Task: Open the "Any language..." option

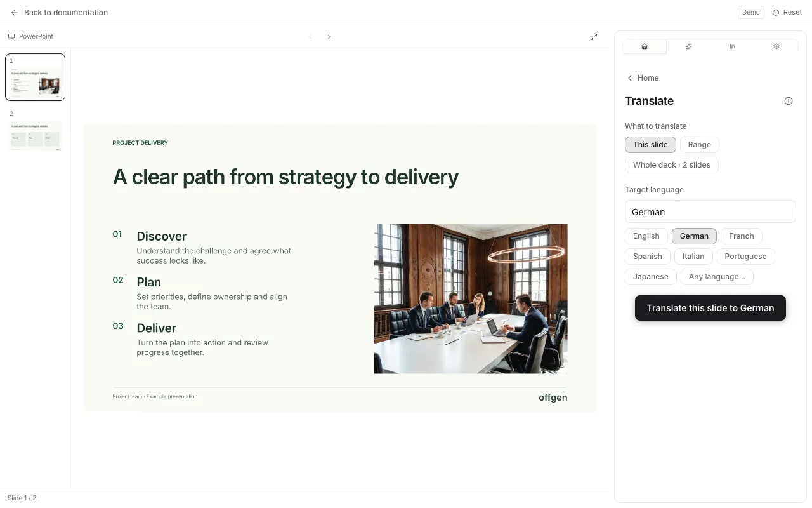Action: (x=717, y=277)
